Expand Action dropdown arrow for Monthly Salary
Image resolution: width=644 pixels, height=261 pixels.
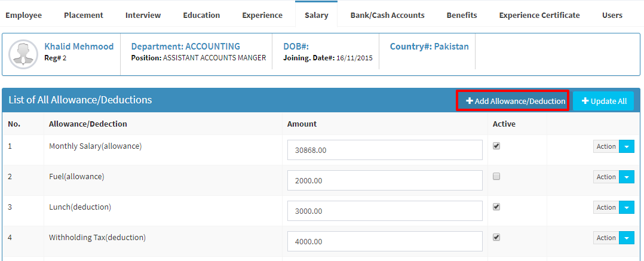[x=626, y=146]
